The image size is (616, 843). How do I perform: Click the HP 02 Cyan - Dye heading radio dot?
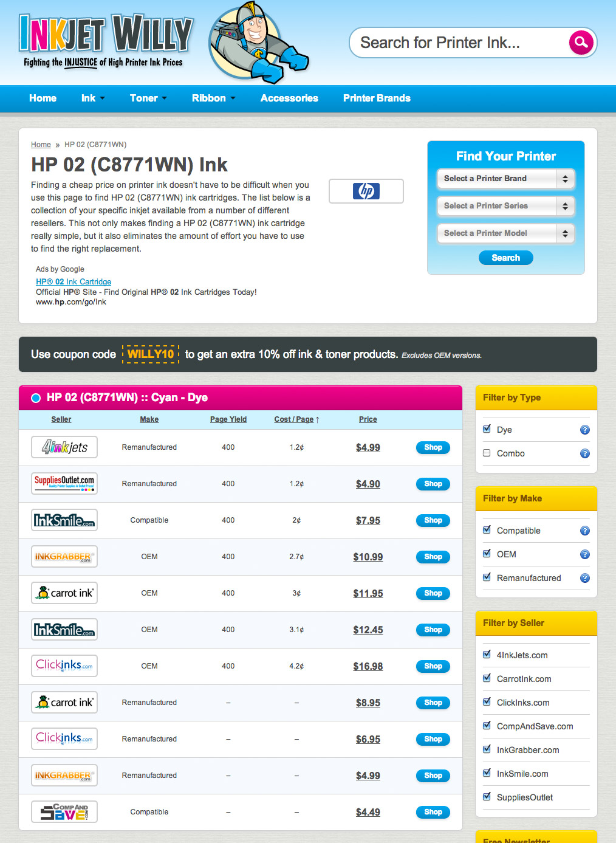[36, 398]
